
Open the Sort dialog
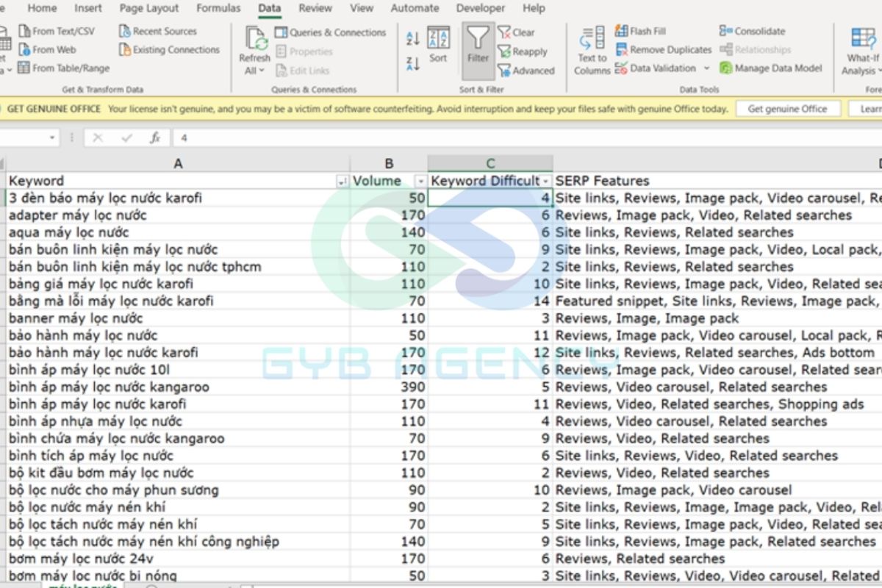[x=438, y=46]
